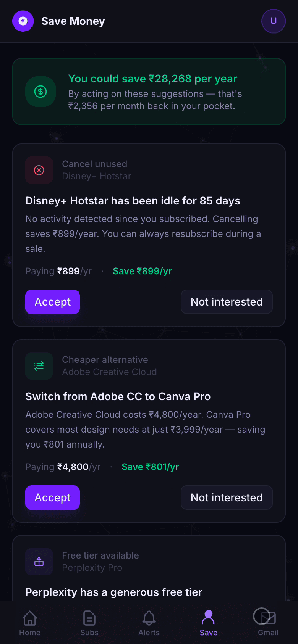Click the red cancel icon for Disney+ Hotstar
The width and height of the screenshot is (298, 644).
(39, 170)
